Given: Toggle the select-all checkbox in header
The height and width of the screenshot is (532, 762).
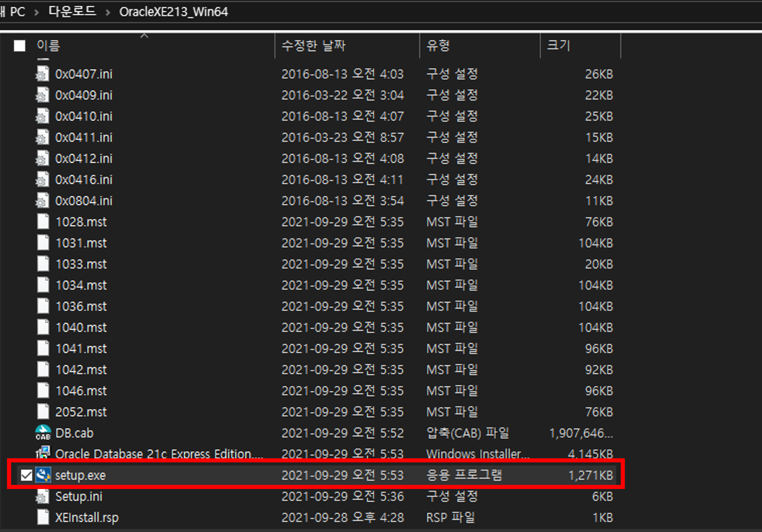Looking at the screenshot, I should coord(20,46).
